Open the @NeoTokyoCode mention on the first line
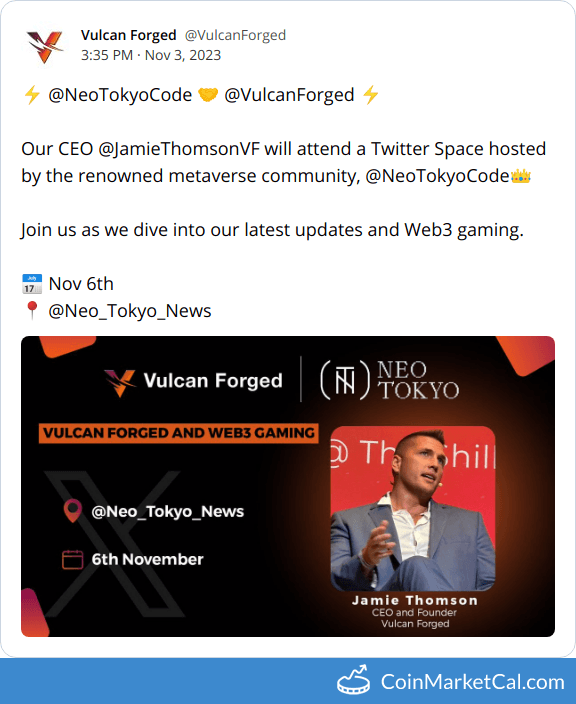The height and width of the screenshot is (704, 576). (x=120, y=95)
